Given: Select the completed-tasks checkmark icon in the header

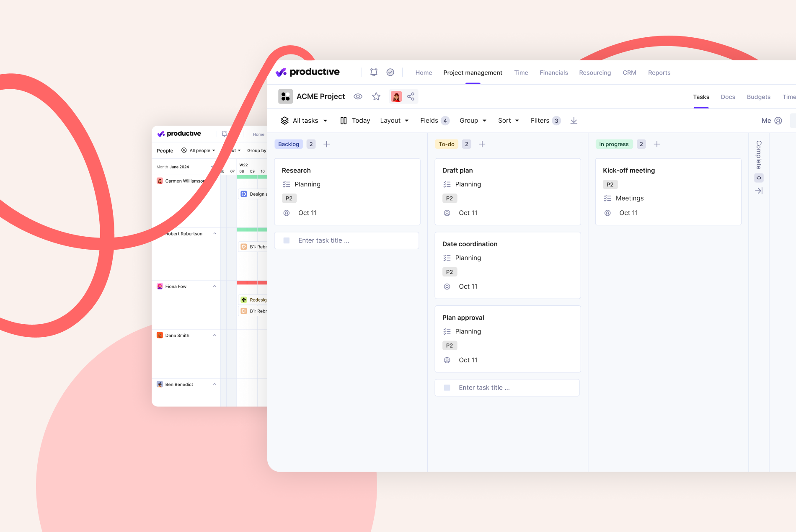Looking at the screenshot, I should click(390, 72).
